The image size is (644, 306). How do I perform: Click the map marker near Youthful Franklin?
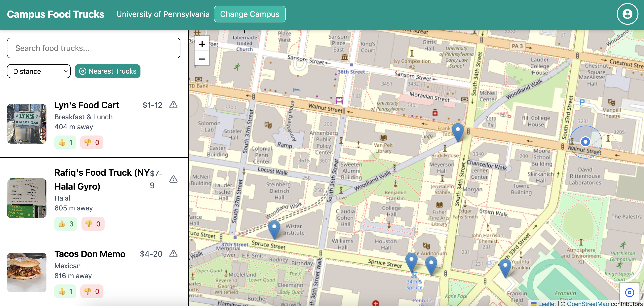(x=505, y=268)
